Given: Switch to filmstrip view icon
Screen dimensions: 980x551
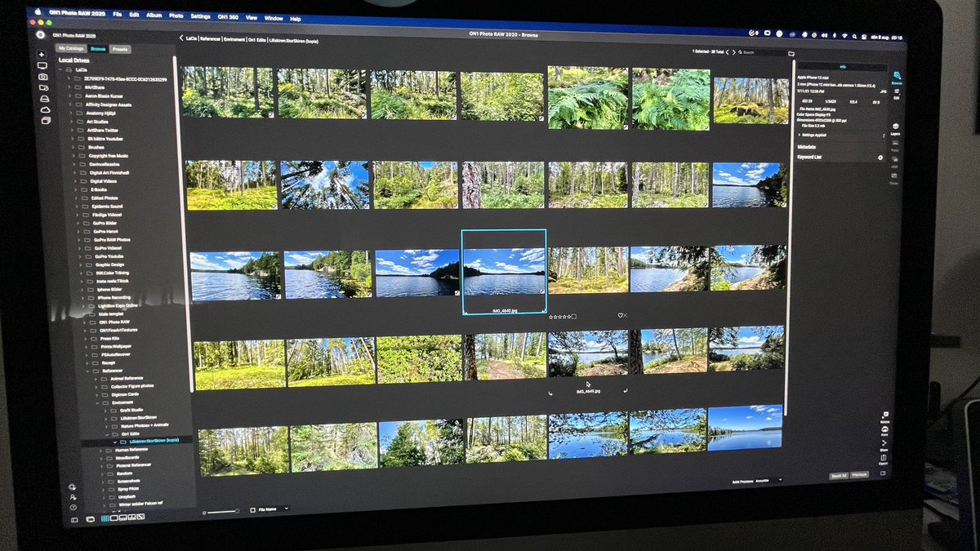Looking at the screenshot, I should (123, 518).
